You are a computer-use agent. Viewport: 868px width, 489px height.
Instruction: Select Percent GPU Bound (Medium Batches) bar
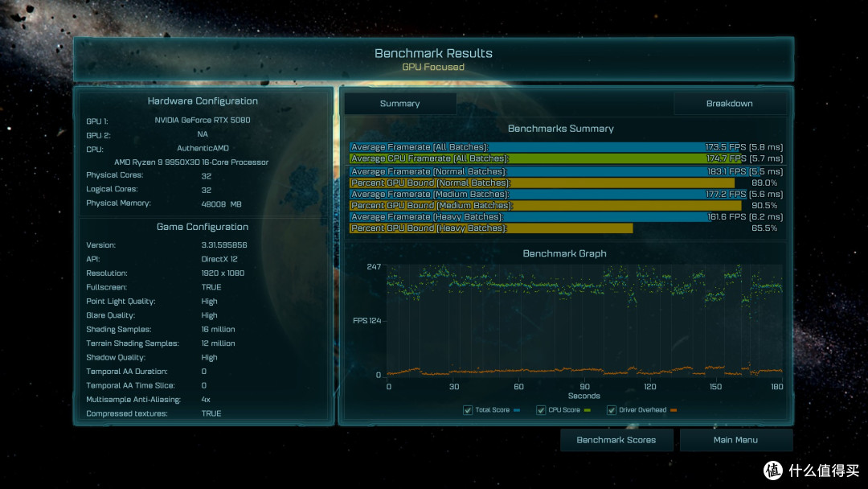click(x=545, y=205)
